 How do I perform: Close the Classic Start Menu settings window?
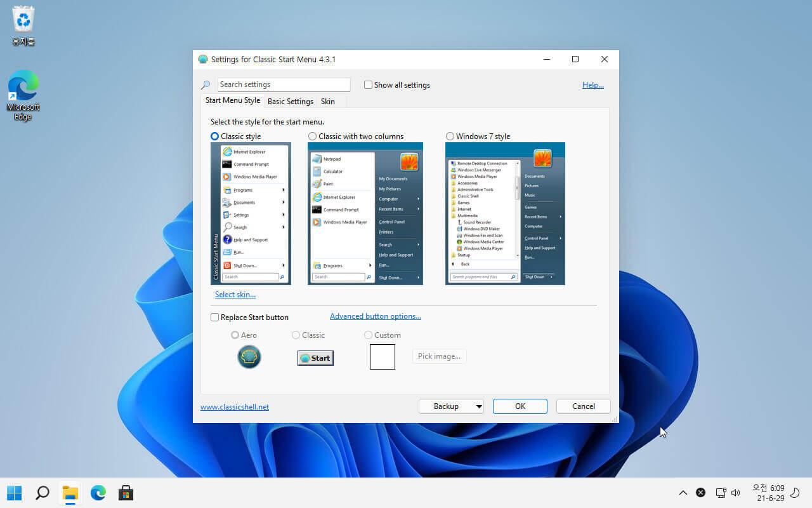tap(604, 60)
